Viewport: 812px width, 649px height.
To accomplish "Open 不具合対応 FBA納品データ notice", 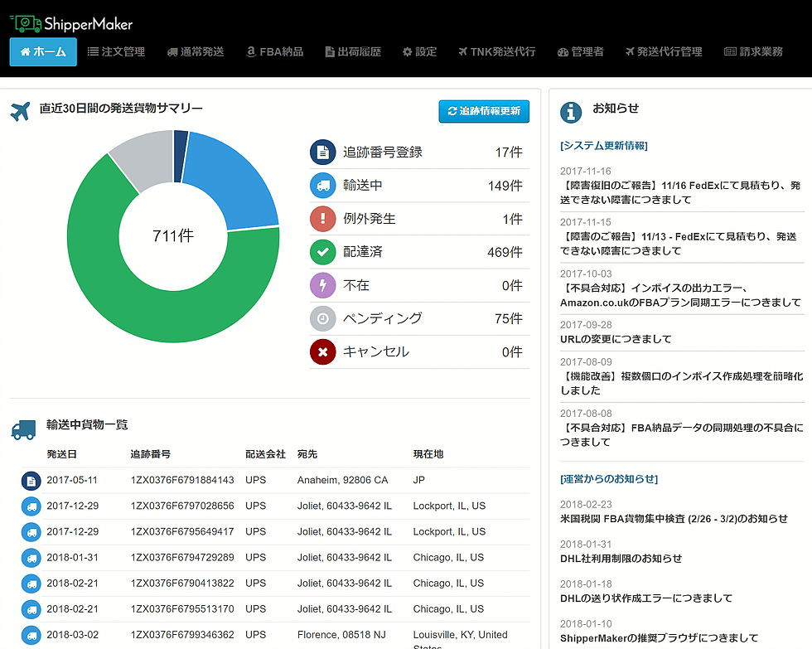I will click(x=681, y=434).
